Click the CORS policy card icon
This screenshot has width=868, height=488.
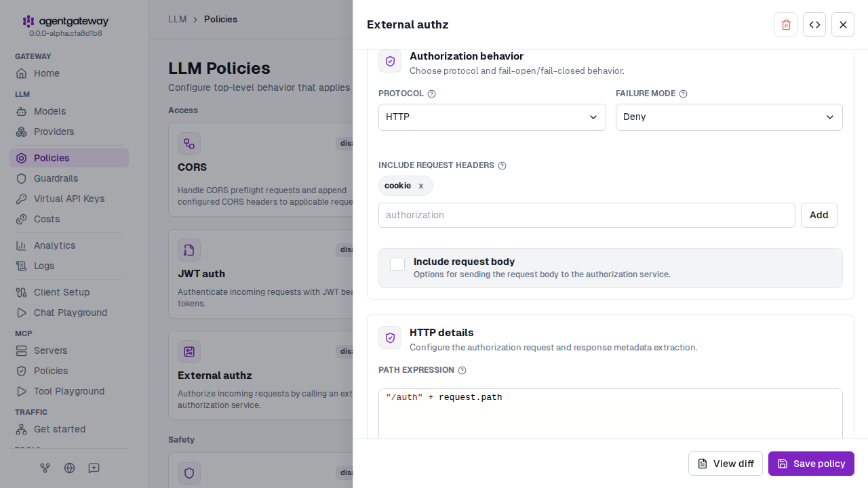coord(189,144)
